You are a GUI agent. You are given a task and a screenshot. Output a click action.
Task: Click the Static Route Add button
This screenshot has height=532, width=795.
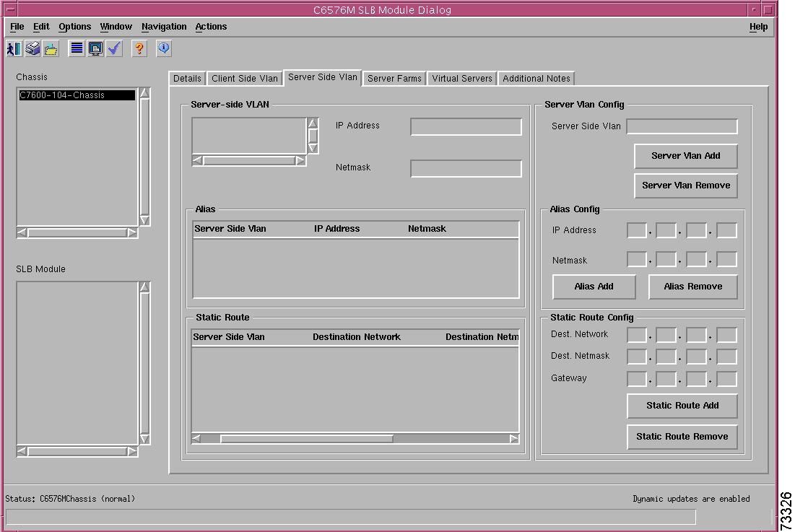[682, 406]
